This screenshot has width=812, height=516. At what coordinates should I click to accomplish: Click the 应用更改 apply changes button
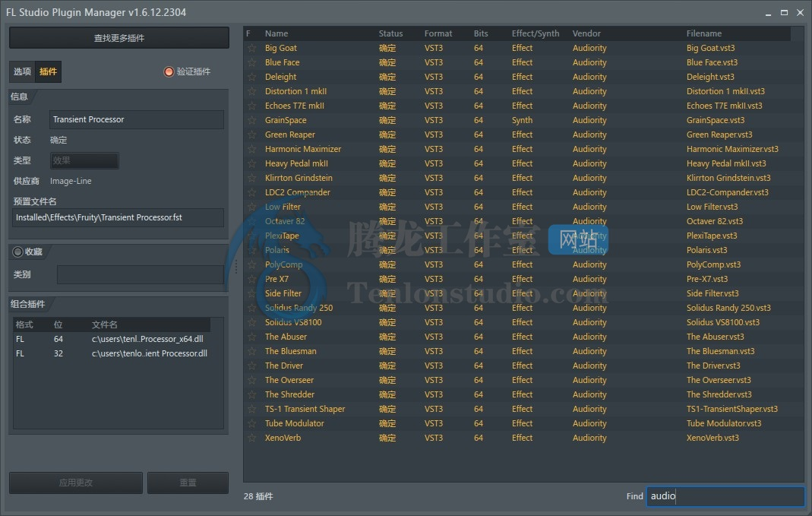pyautogui.click(x=76, y=483)
